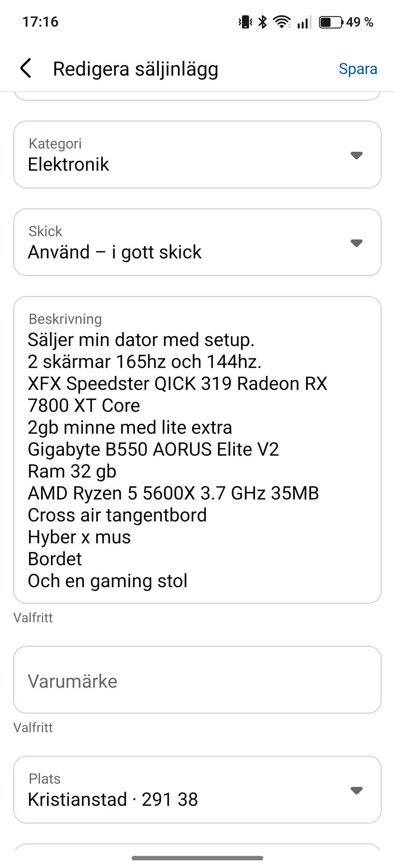
Task: Tap the Skick dropdown arrow icon
Action: point(356,243)
